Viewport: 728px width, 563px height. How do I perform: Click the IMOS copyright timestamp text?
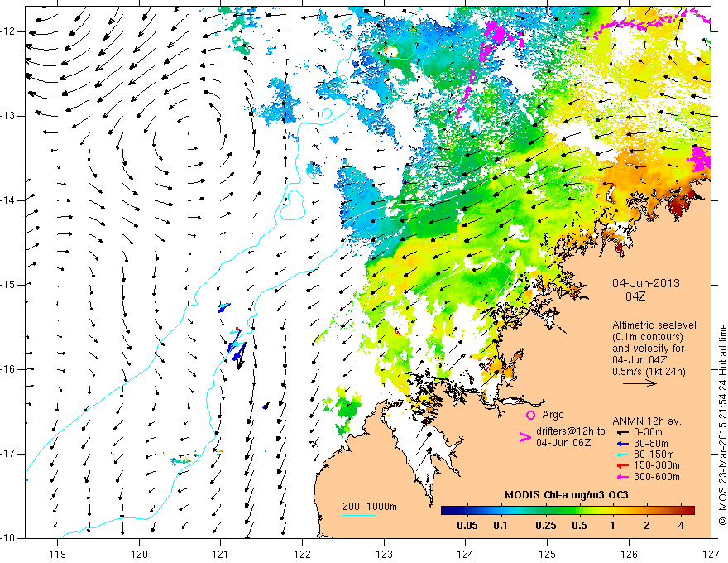coord(722,426)
